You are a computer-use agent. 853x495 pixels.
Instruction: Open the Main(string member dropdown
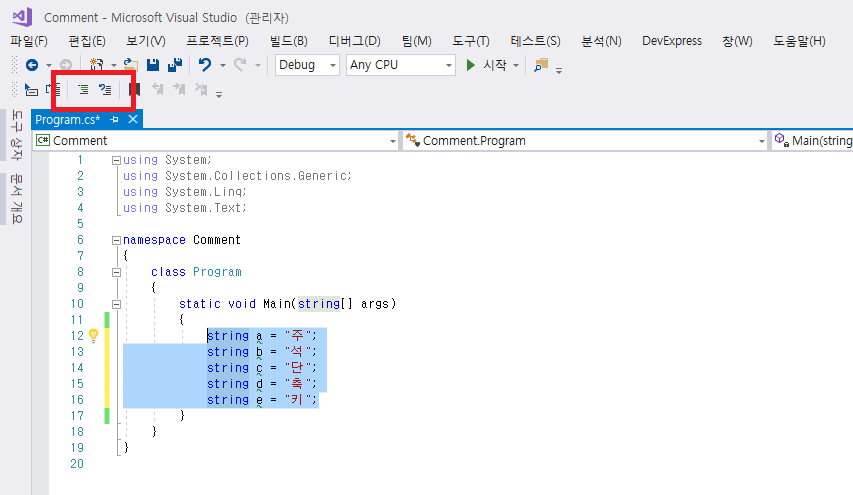click(812, 141)
